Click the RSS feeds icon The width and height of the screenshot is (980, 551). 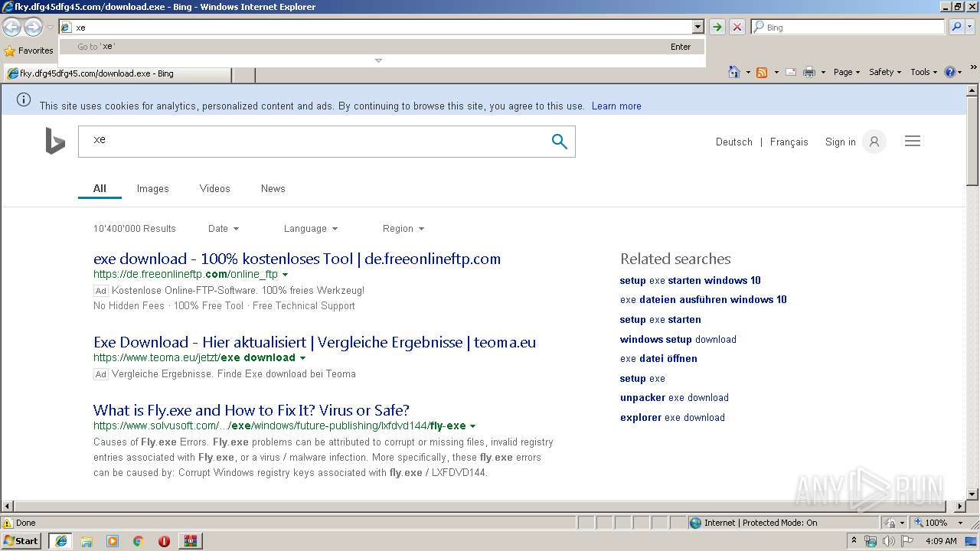[x=762, y=72]
